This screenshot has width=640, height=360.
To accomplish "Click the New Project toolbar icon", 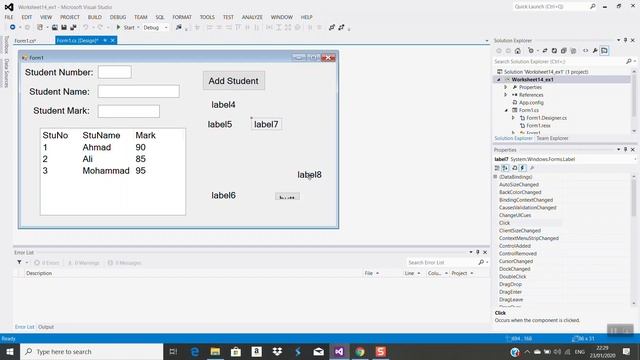I will point(40,27).
